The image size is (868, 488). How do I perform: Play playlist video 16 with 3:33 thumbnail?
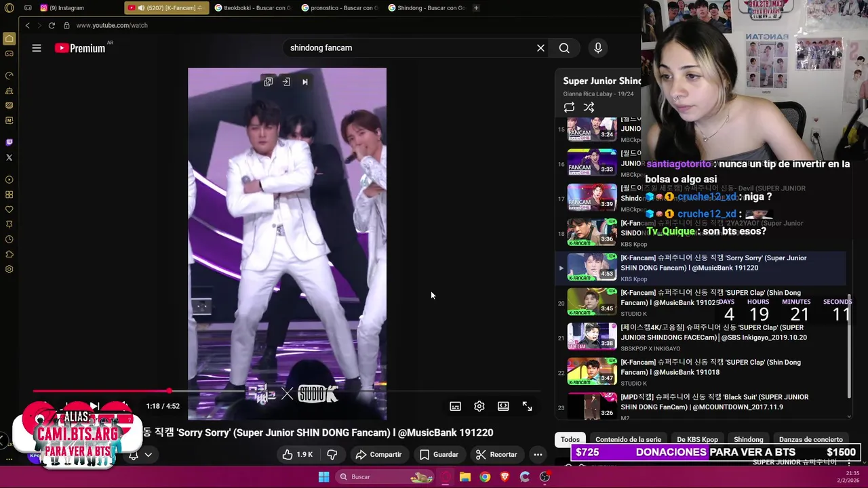[592, 163]
